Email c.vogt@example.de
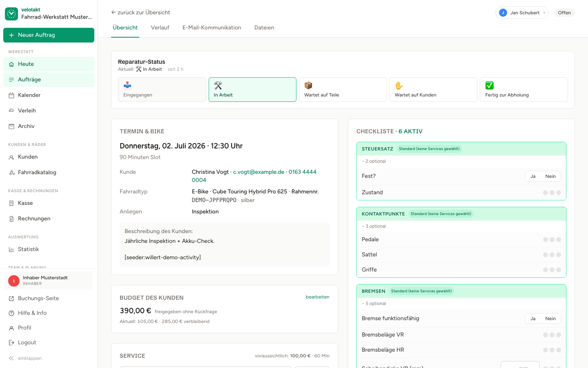The height and width of the screenshot is (368, 588). click(x=258, y=172)
